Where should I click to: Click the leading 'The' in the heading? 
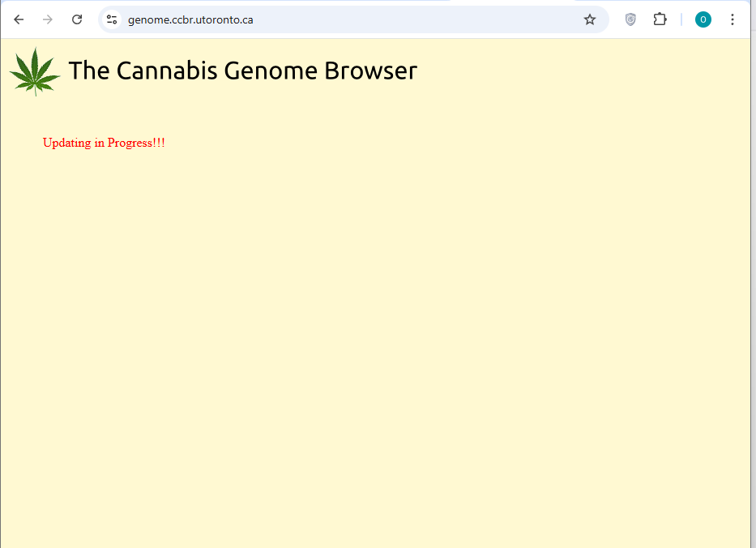pyautogui.click(x=88, y=71)
